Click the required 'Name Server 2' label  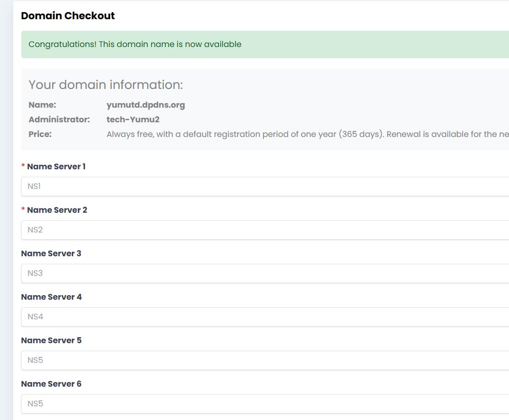click(x=57, y=210)
